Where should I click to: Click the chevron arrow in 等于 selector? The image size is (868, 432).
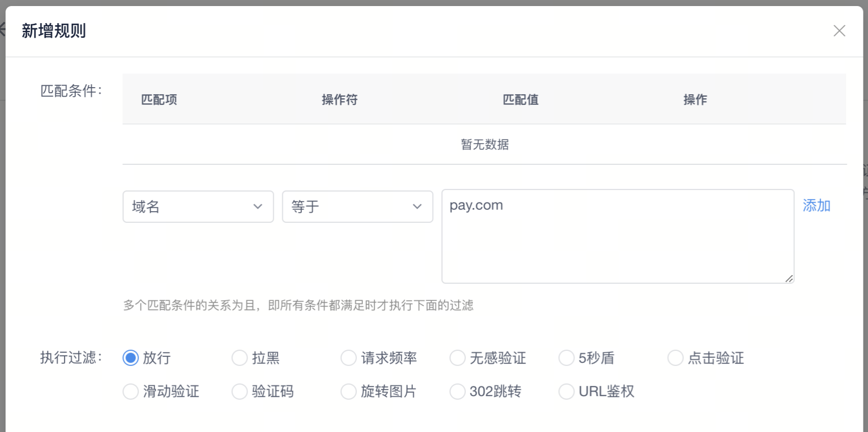pos(417,207)
